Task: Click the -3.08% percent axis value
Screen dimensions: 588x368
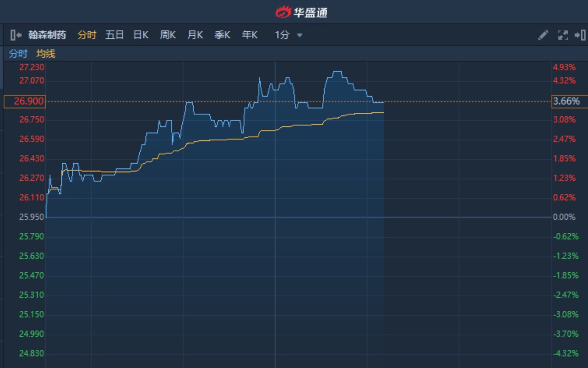Action: pyautogui.click(x=566, y=315)
